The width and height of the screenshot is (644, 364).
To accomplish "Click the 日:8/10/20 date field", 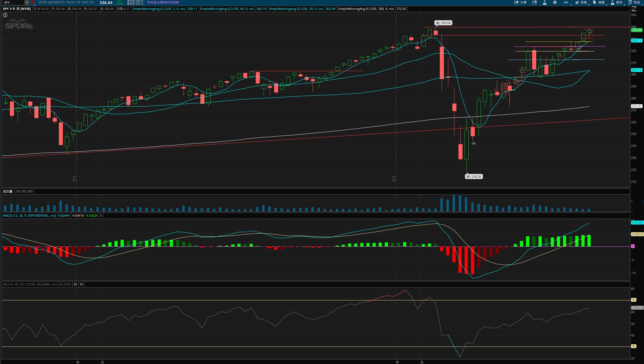I will pos(41,9).
